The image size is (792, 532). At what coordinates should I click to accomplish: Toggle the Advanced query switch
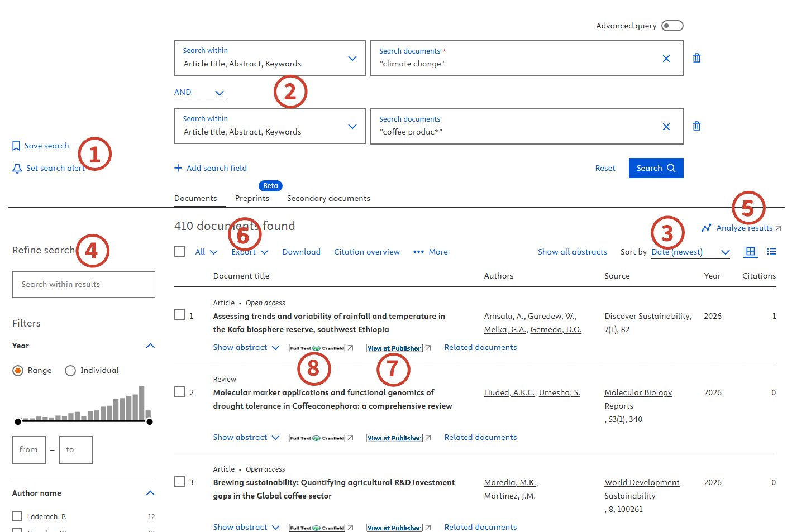coord(672,26)
